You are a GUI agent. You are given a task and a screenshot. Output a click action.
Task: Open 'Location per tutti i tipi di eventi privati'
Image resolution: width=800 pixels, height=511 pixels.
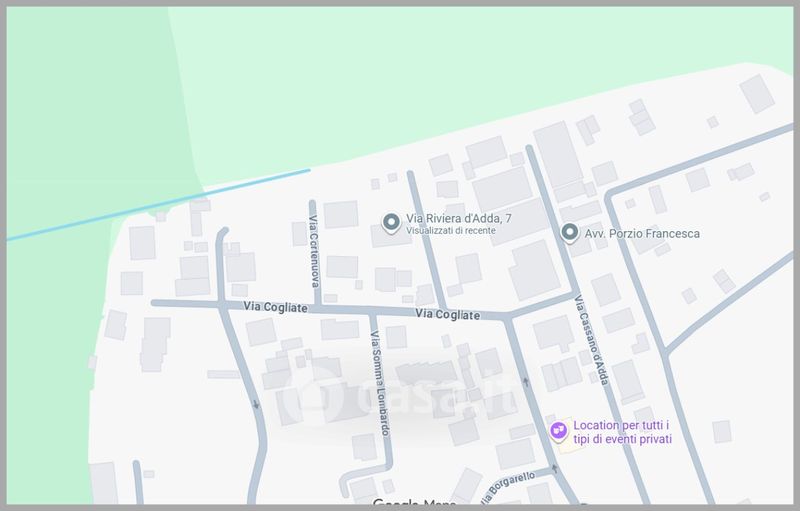(x=621, y=432)
